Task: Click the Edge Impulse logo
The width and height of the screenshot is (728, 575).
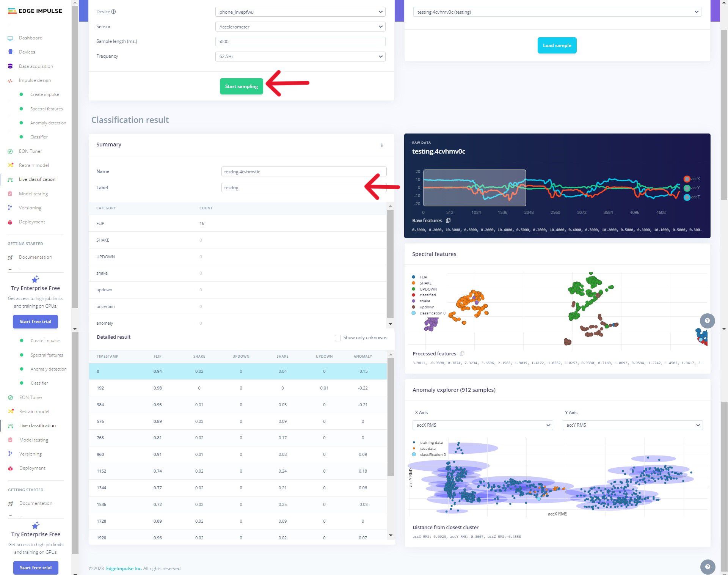Action: (35, 11)
